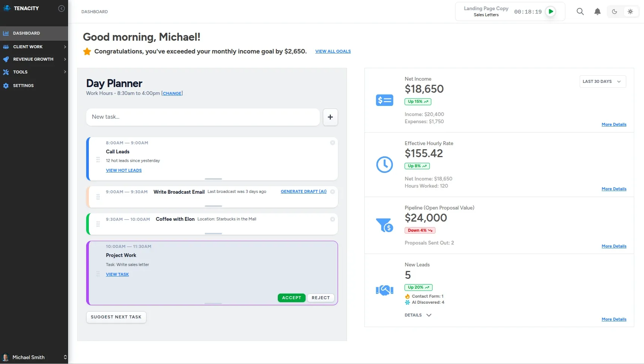
Task: Open Settings via the gear icon
Action: click(x=6, y=86)
